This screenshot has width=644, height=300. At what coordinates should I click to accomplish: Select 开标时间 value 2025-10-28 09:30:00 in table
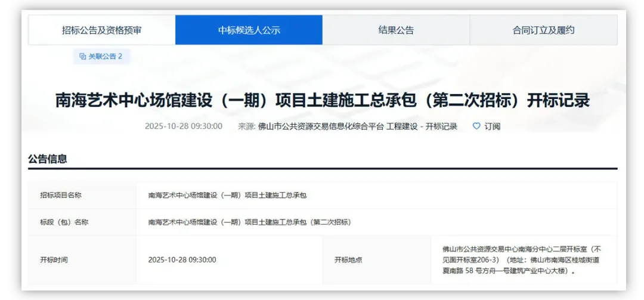182,259
